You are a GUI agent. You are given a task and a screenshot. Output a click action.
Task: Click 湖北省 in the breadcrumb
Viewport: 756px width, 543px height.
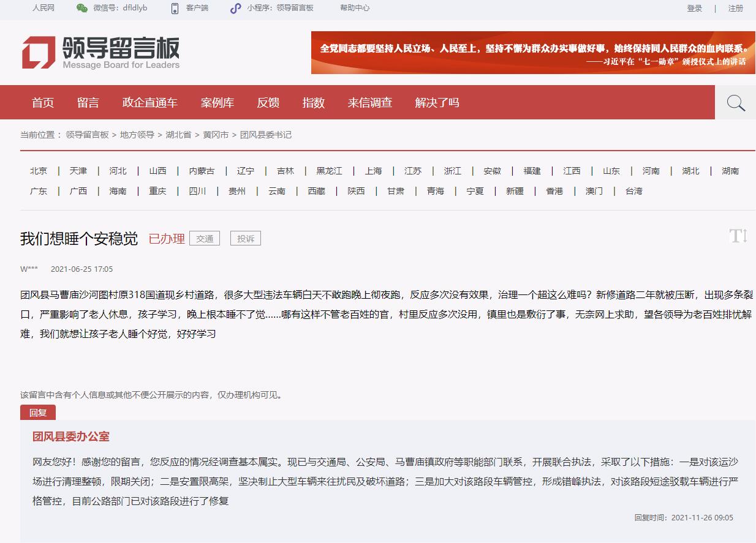point(178,135)
